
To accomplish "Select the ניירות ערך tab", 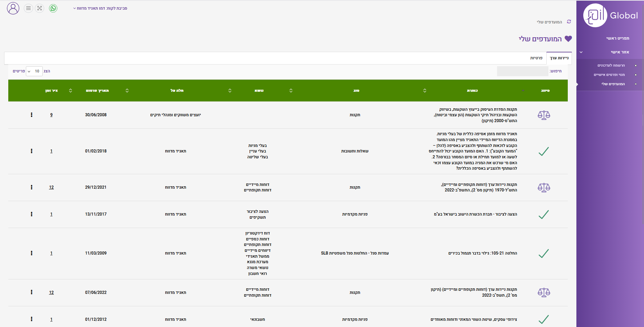I will click(x=559, y=58).
